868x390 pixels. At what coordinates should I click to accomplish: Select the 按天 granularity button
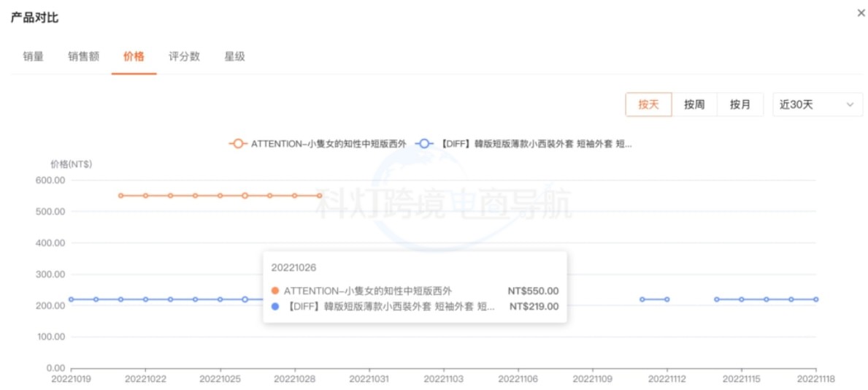tap(649, 104)
